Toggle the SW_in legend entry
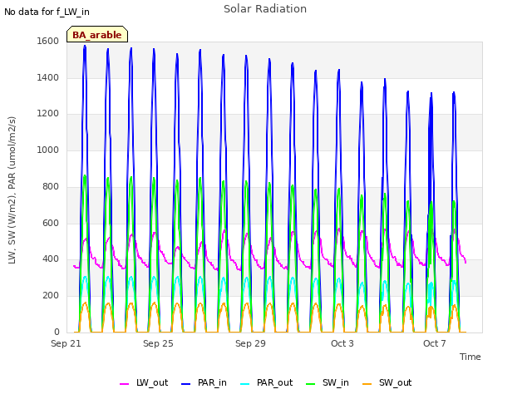Viewport: 532px width, 399px height. [x=328, y=383]
